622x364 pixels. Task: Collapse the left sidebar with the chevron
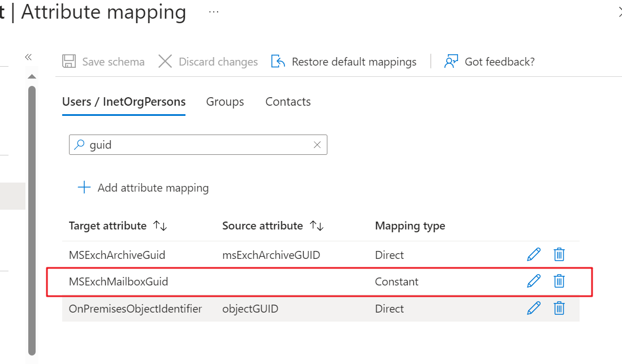[28, 57]
